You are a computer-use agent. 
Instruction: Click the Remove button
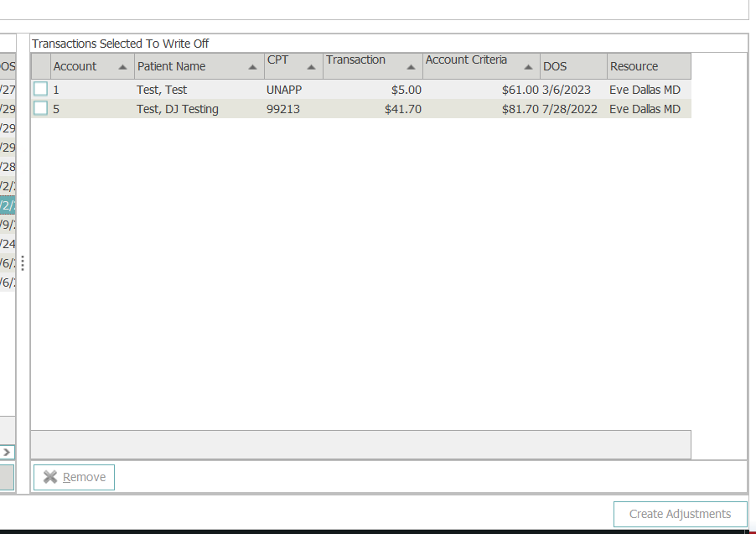coord(74,477)
